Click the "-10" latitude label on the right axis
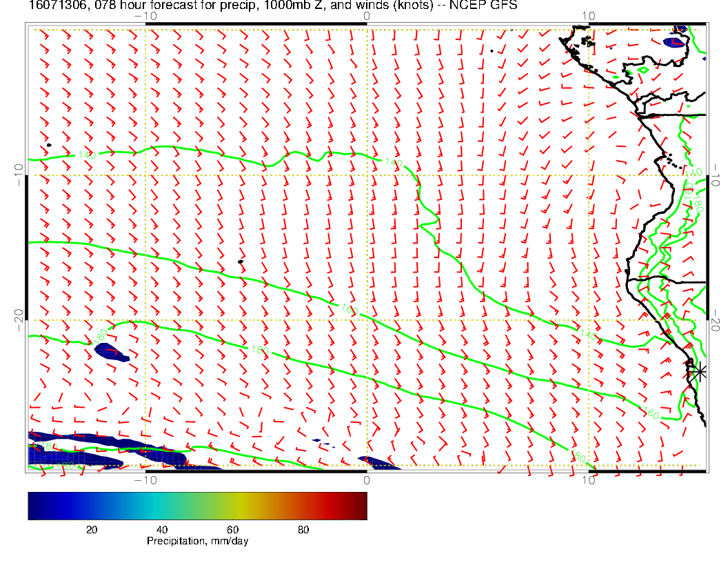 (715, 175)
